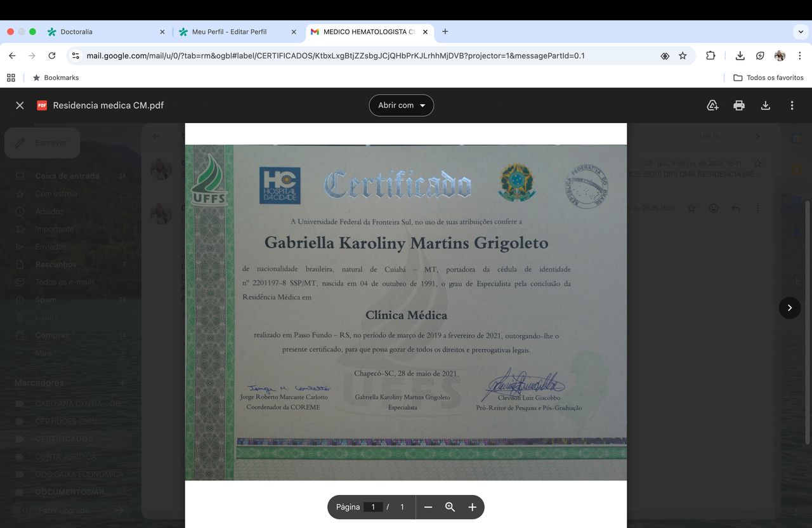Download the Residencia medica CM.pdf file
812x528 pixels.
(x=766, y=105)
